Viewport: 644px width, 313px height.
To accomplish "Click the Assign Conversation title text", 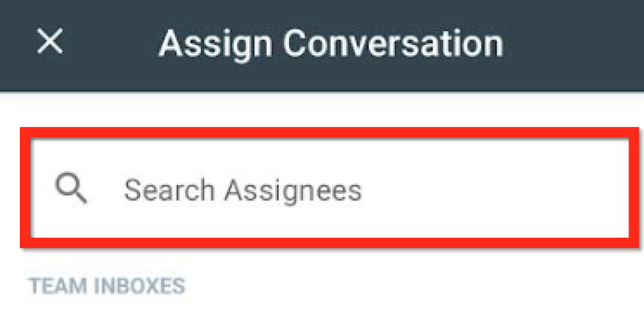I will (x=331, y=43).
